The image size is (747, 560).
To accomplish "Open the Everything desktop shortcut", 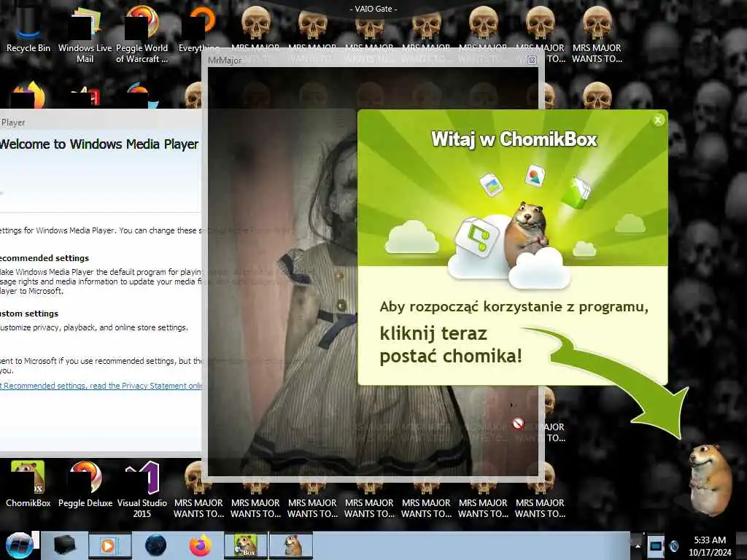I will [199, 29].
